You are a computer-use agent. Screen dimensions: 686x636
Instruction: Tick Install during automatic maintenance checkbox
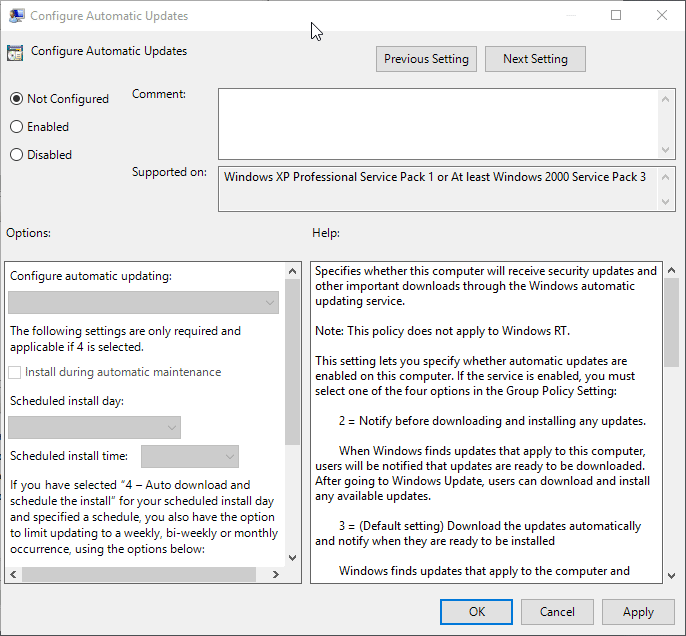point(14,372)
